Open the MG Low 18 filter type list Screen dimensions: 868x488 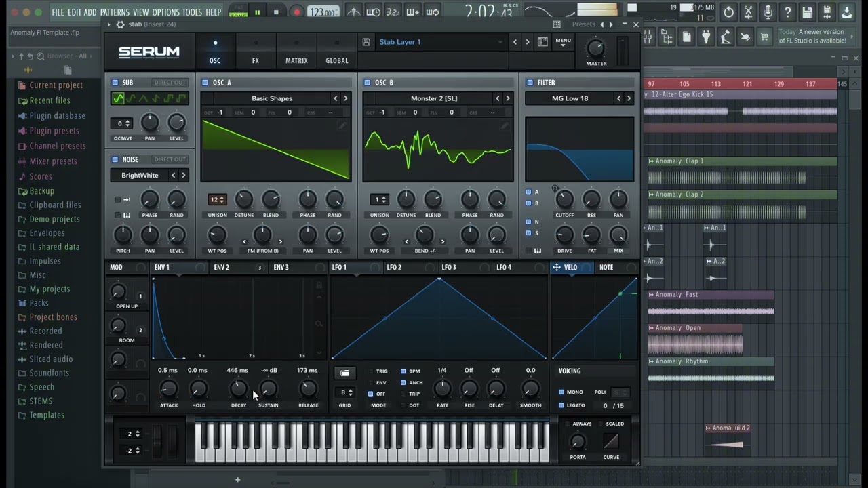coord(570,98)
